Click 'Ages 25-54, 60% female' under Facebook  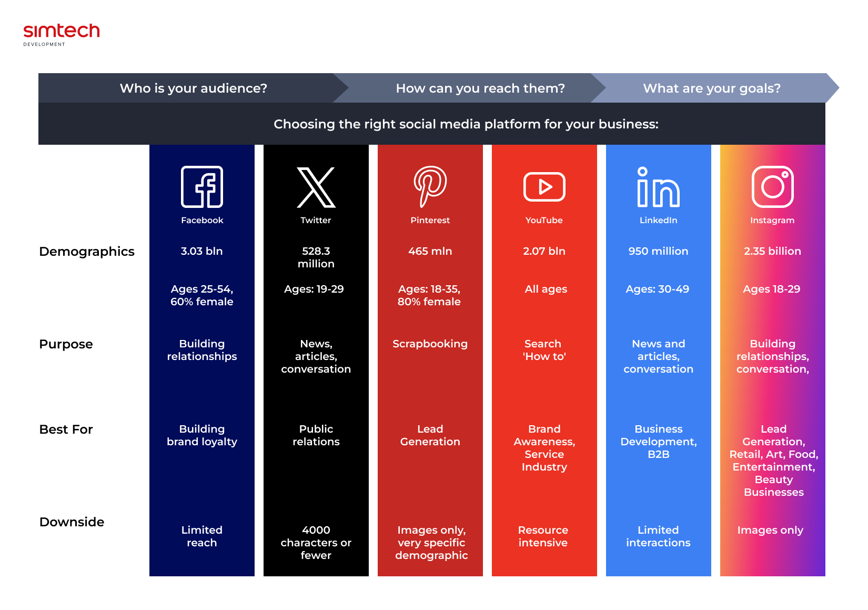(202, 295)
